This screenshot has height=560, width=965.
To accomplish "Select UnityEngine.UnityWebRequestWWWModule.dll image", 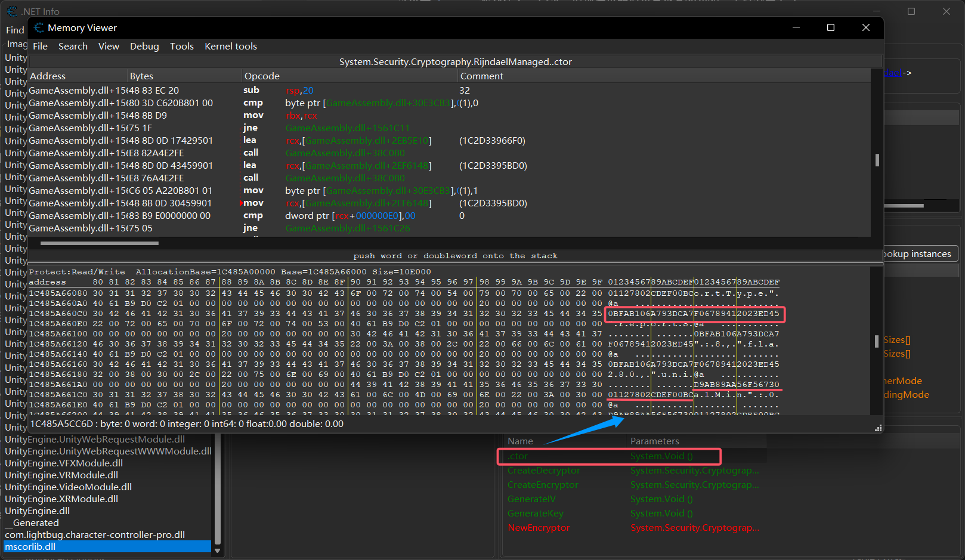I will [107, 451].
